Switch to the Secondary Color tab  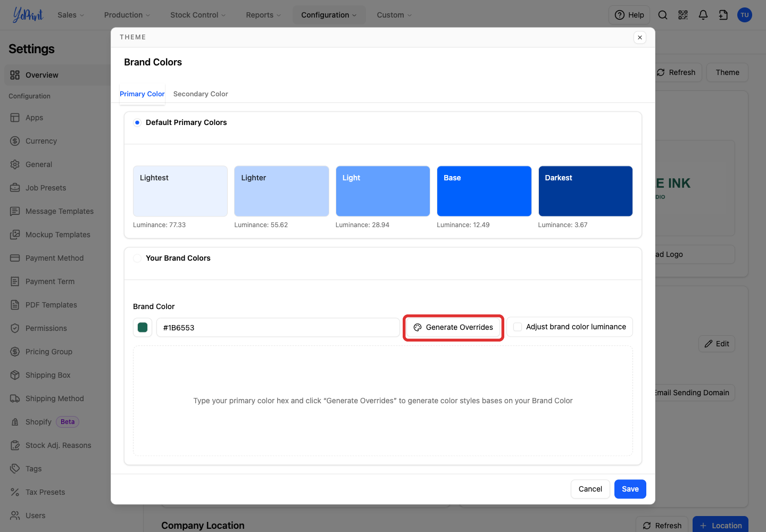pyautogui.click(x=201, y=94)
